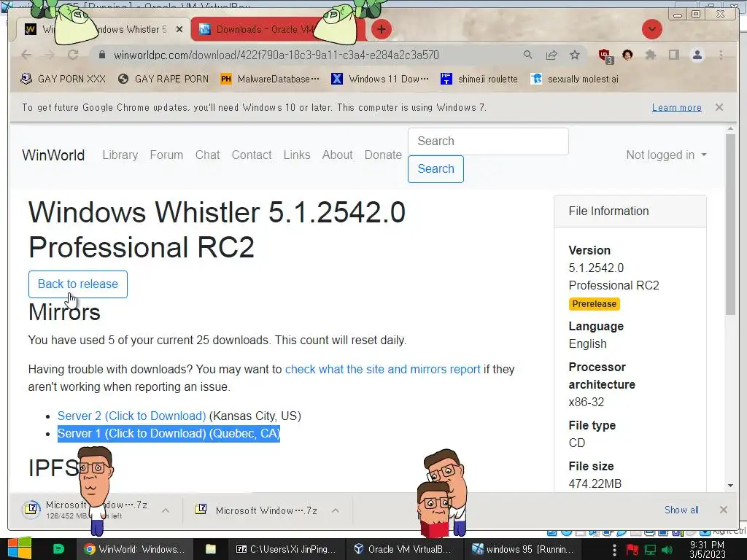The width and height of the screenshot is (747, 560).
Task: Click Learn more in the update notice
Action: coord(676,108)
